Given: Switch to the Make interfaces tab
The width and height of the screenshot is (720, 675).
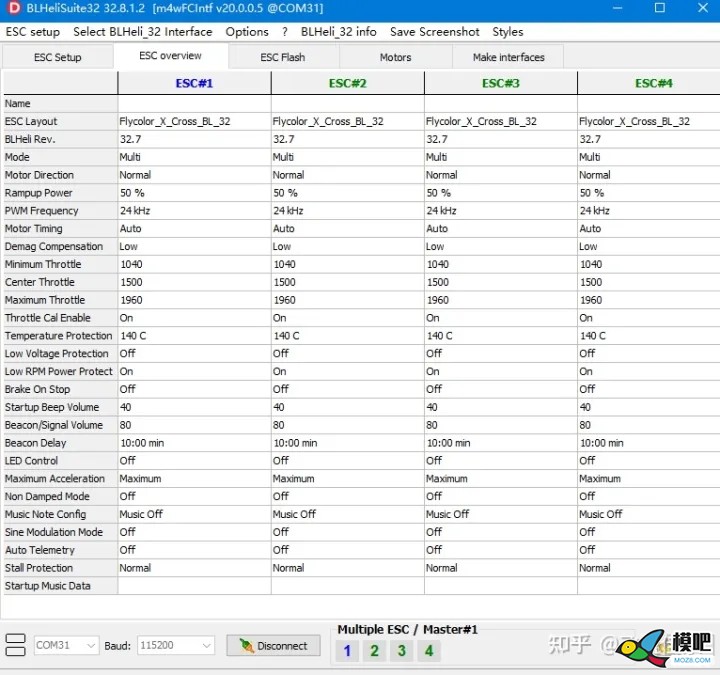Looking at the screenshot, I should tap(508, 57).
